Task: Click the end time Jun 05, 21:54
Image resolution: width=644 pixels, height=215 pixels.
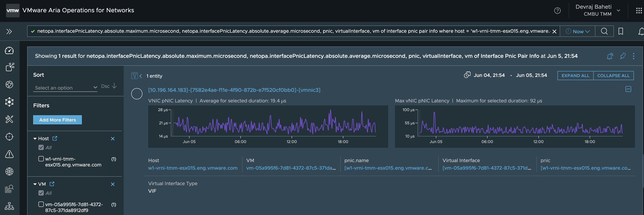Action: tap(531, 75)
